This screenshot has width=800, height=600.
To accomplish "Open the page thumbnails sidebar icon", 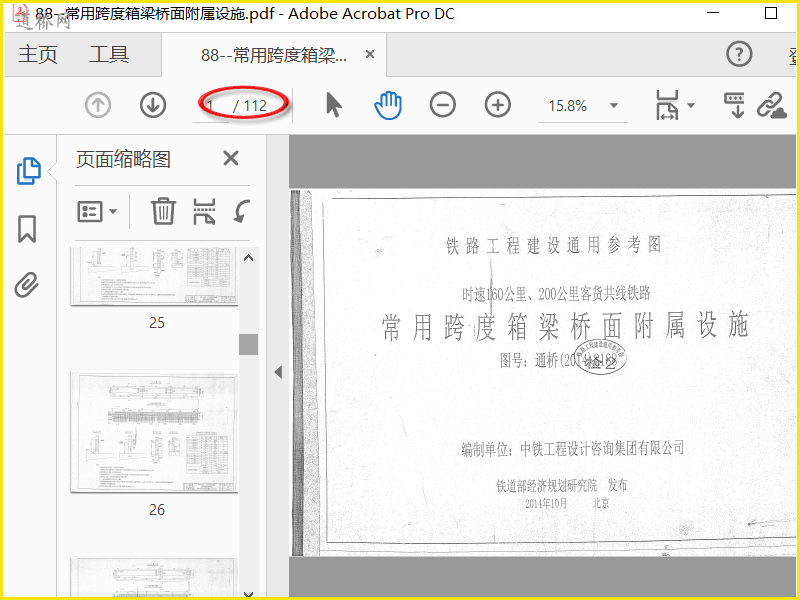I will 29,171.
